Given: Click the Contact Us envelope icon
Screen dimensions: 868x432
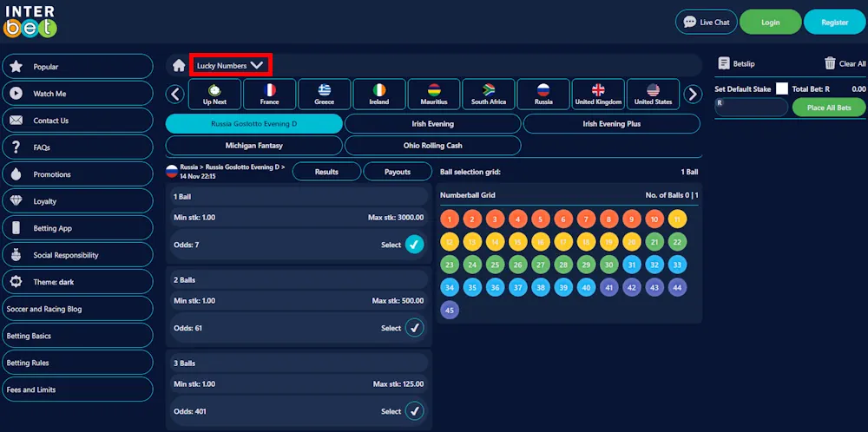Looking at the screenshot, I should tap(16, 121).
